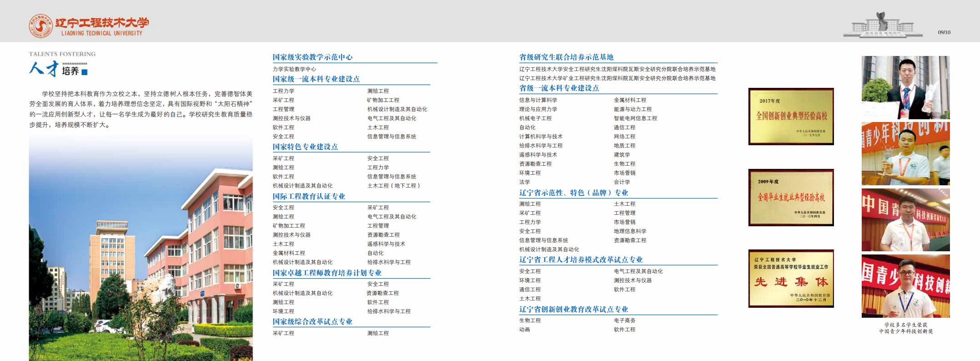Open the pink campus building photo
The image size is (980, 361).
[141, 248]
